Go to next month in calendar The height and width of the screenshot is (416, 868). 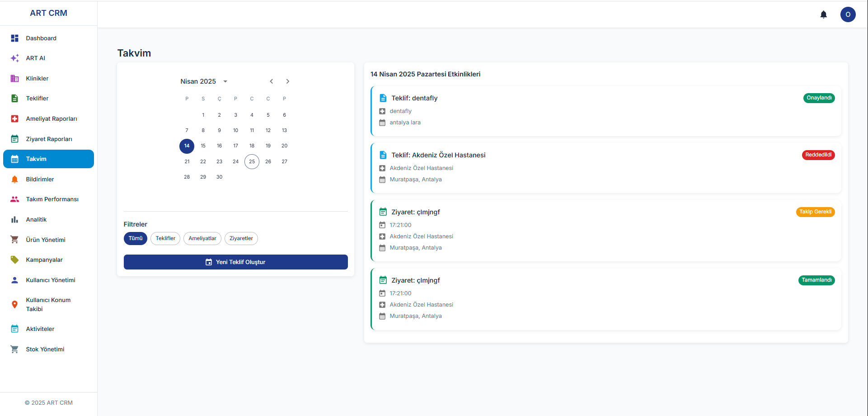[x=287, y=82]
